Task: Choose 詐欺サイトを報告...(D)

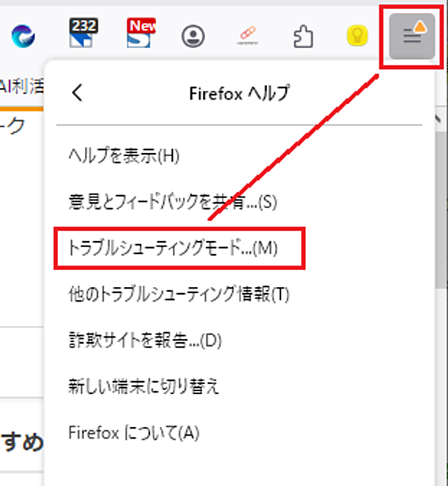Action: pyautogui.click(x=239, y=341)
